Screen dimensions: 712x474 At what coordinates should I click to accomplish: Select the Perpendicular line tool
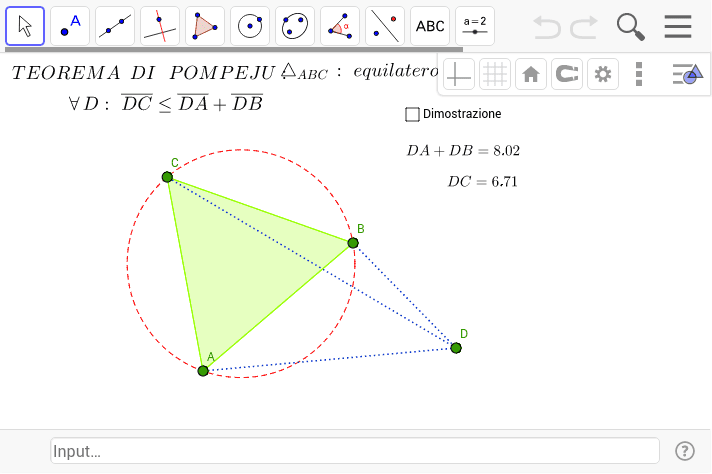point(160,26)
